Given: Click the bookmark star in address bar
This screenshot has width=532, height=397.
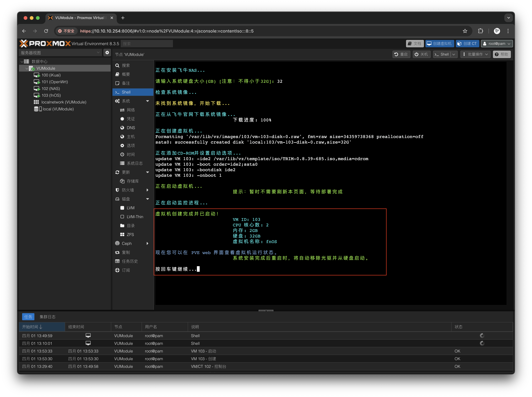Looking at the screenshot, I should 465,31.
